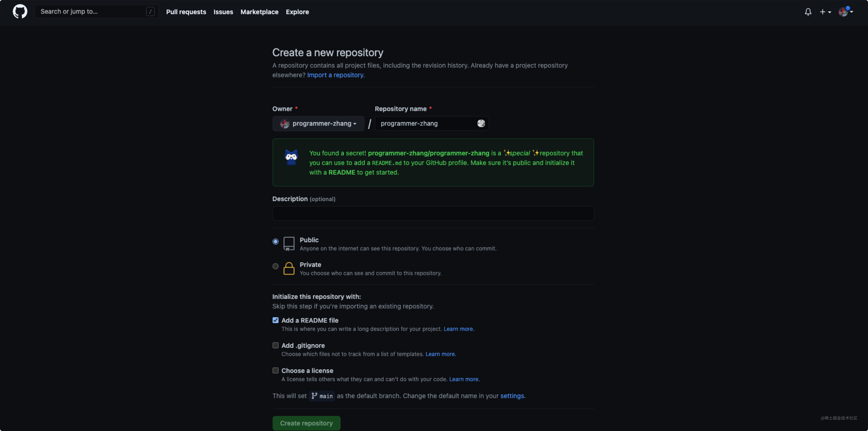
Task: Click the slash shortcut key icon in search
Action: click(150, 11)
